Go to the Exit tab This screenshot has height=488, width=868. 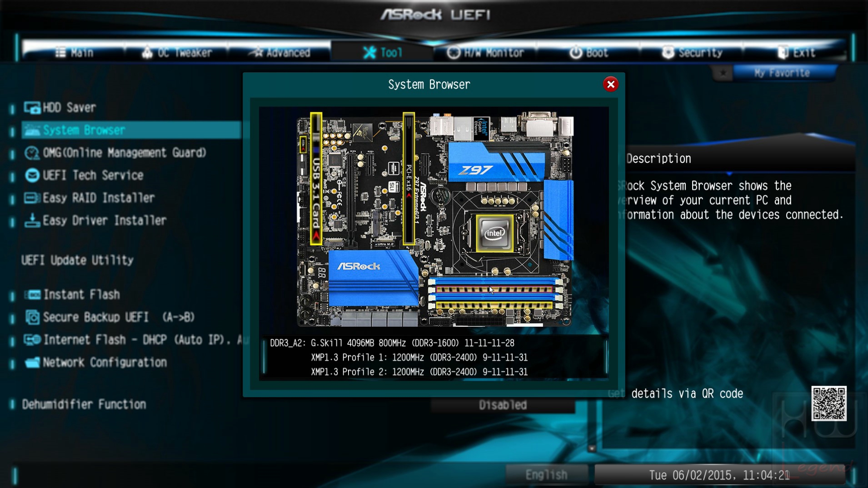pyautogui.click(x=795, y=53)
